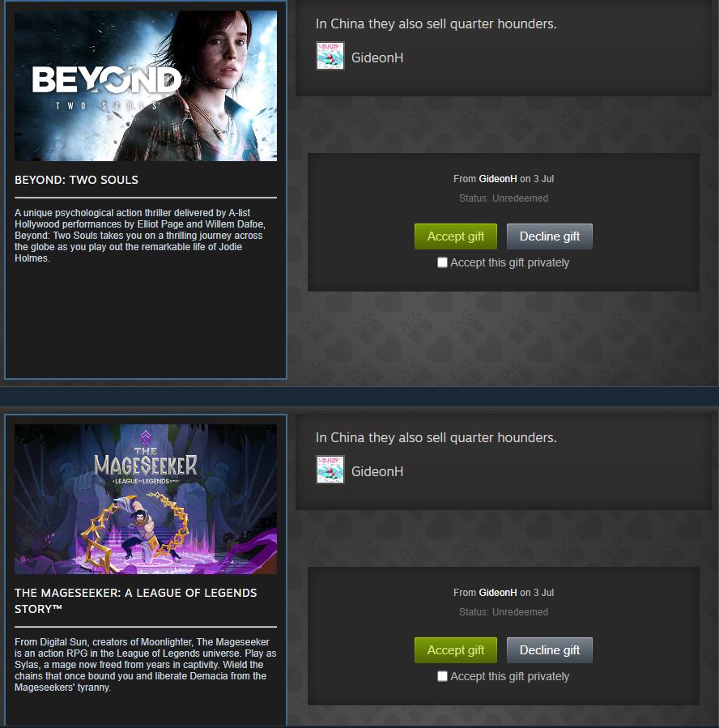Decline the Beyond: Two Souls gift
Image resolution: width=719 pixels, height=728 pixels.
(550, 236)
